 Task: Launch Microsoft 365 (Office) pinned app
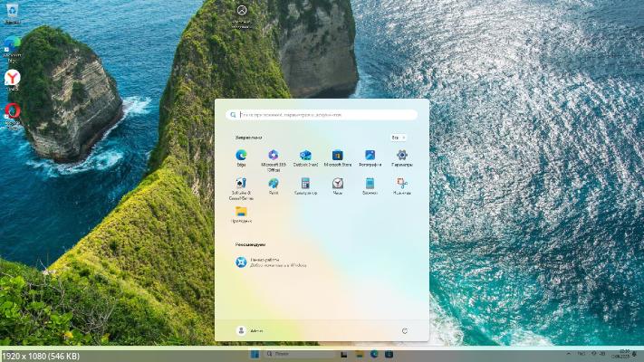point(274,160)
